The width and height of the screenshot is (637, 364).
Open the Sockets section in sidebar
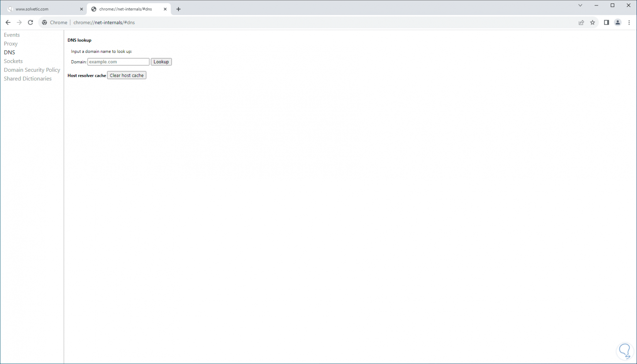point(13,61)
